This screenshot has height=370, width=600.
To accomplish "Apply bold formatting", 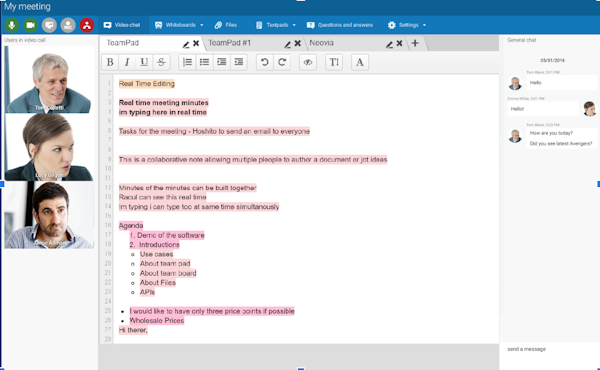I will pyautogui.click(x=110, y=62).
